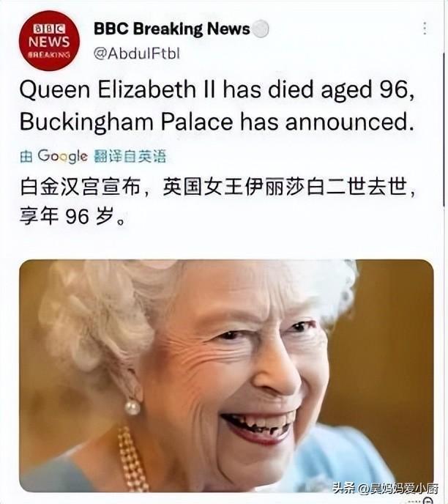Click the 'Queen Elizabeth II has died' line

coord(217,89)
